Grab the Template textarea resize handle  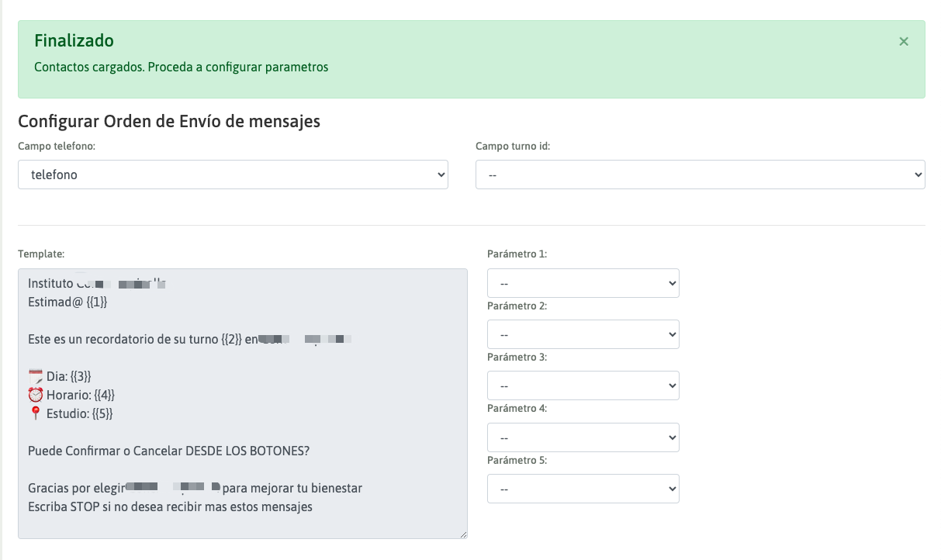point(463,534)
